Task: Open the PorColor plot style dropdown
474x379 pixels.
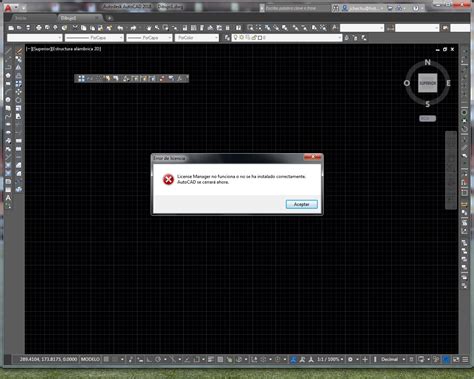Action: coord(197,38)
